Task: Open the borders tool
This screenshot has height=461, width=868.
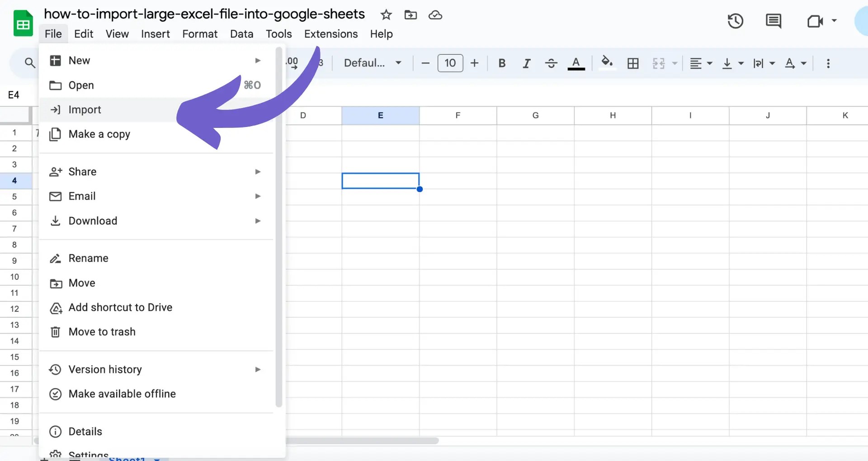Action: pyautogui.click(x=632, y=63)
